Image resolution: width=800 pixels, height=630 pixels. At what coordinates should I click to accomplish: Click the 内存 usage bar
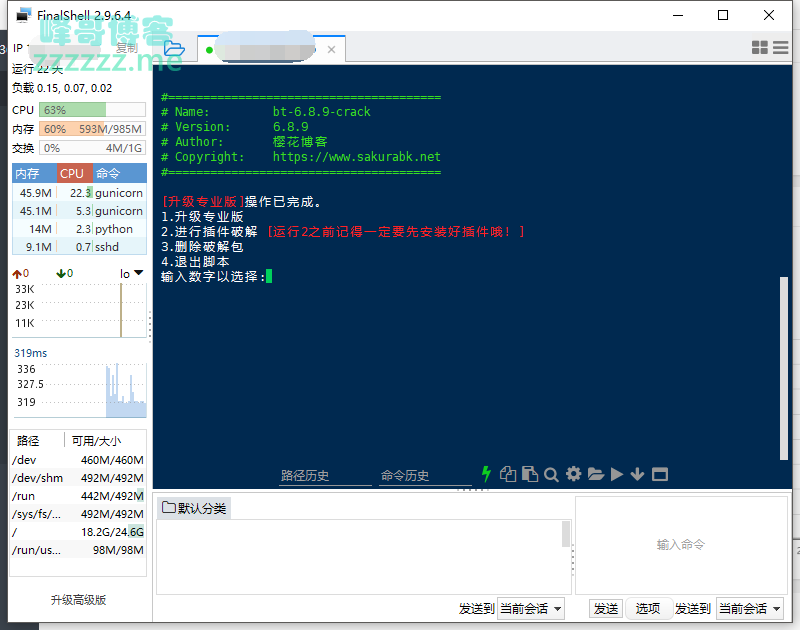[x=92, y=129]
